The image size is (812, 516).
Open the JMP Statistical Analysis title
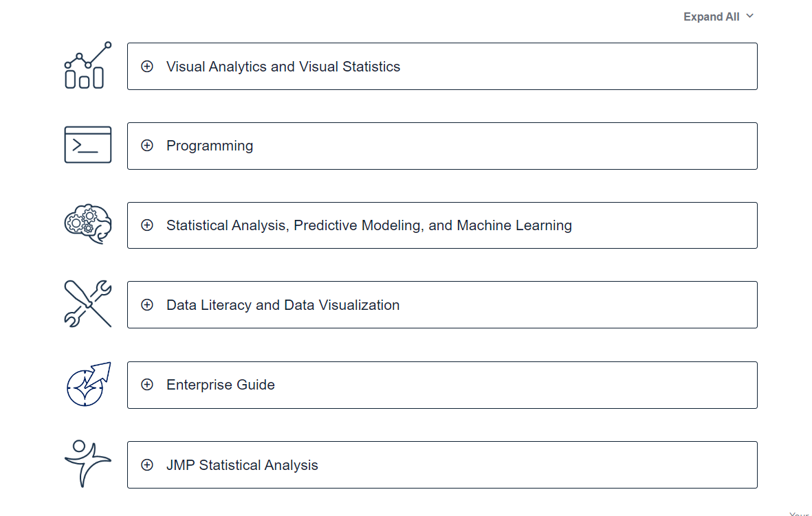coord(242,465)
